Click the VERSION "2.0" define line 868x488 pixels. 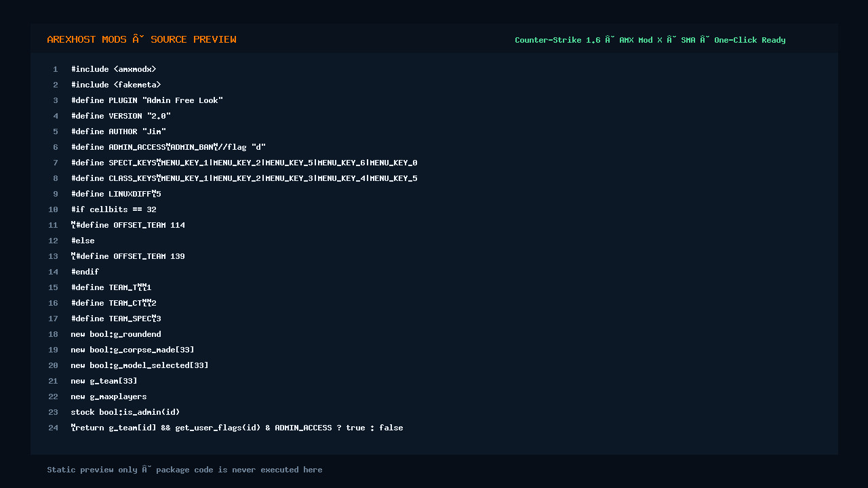121,116
